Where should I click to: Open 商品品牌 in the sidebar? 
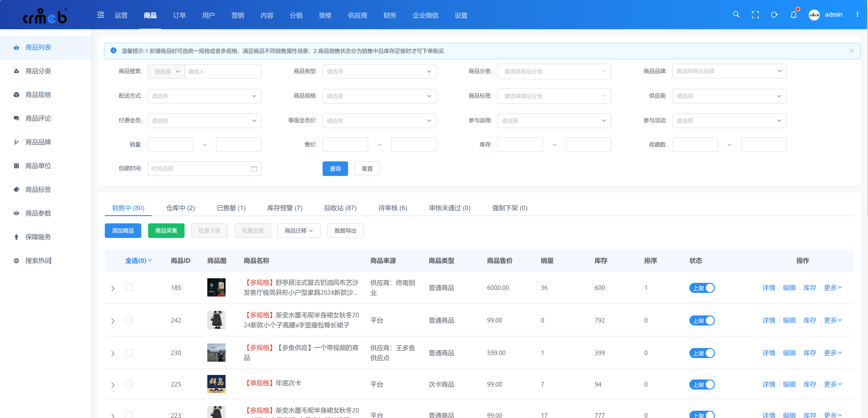pos(46,142)
